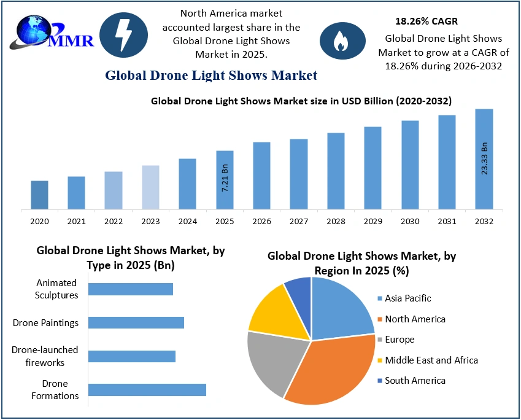Click the Europe legend gray square
Viewport: 521px width, 420px height.
click(x=379, y=340)
